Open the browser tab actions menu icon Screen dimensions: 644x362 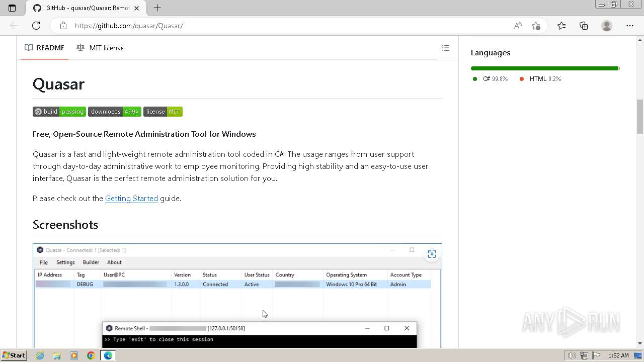pos(12,8)
